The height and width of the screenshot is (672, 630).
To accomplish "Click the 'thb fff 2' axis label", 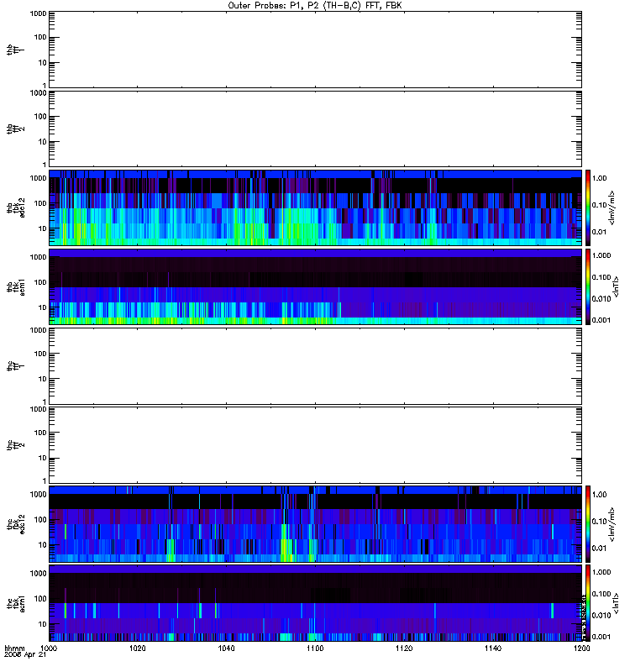I will pyautogui.click(x=15, y=129).
